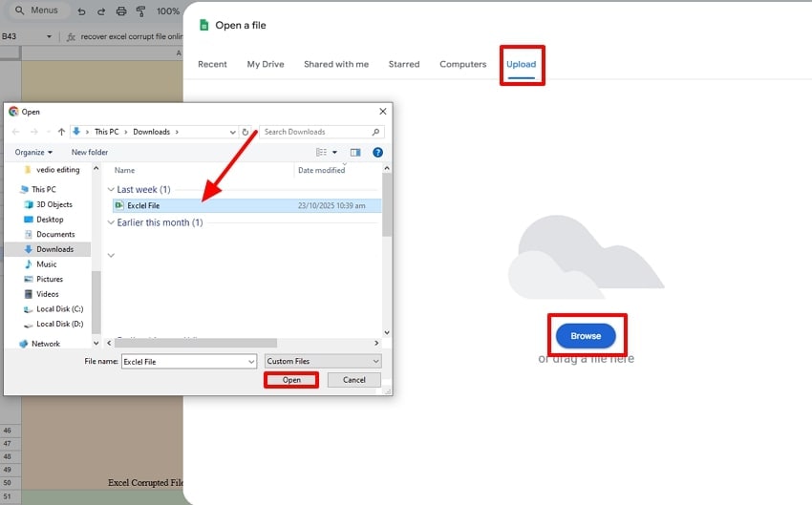Go forward in the file dialog
The height and width of the screenshot is (505, 812).
33,132
